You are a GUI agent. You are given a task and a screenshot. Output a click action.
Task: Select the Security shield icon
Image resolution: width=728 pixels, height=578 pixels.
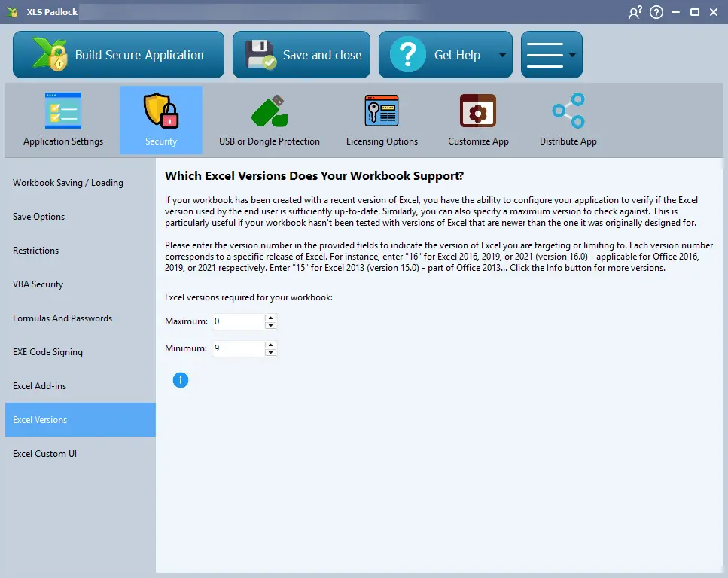(x=160, y=112)
